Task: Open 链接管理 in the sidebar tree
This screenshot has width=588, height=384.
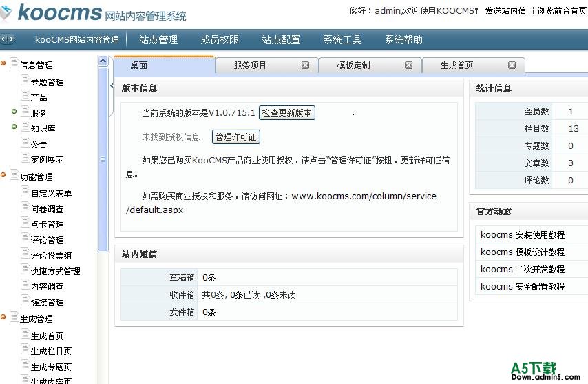Action: pyautogui.click(x=48, y=303)
